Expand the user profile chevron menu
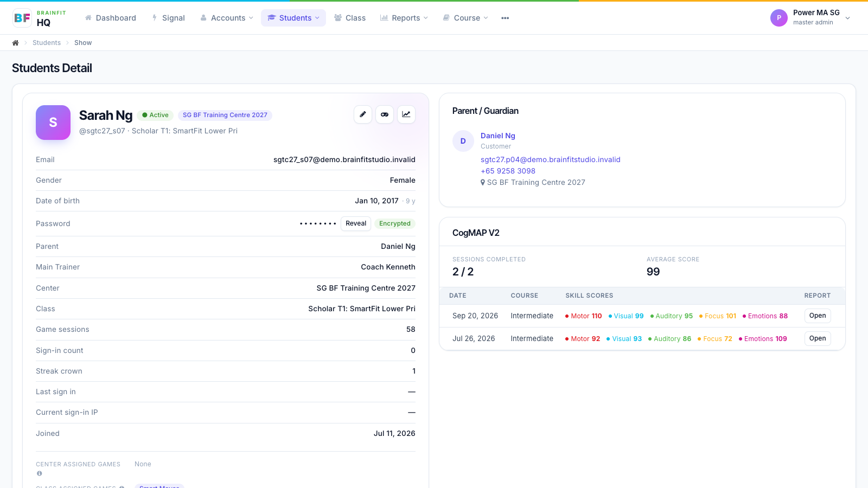The height and width of the screenshot is (488, 868). point(848,18)
